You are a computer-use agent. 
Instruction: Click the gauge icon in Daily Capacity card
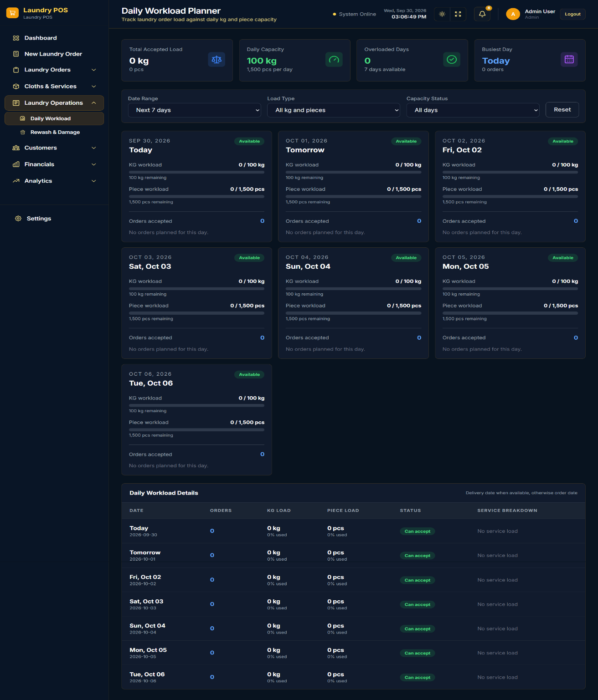(334, 60)
